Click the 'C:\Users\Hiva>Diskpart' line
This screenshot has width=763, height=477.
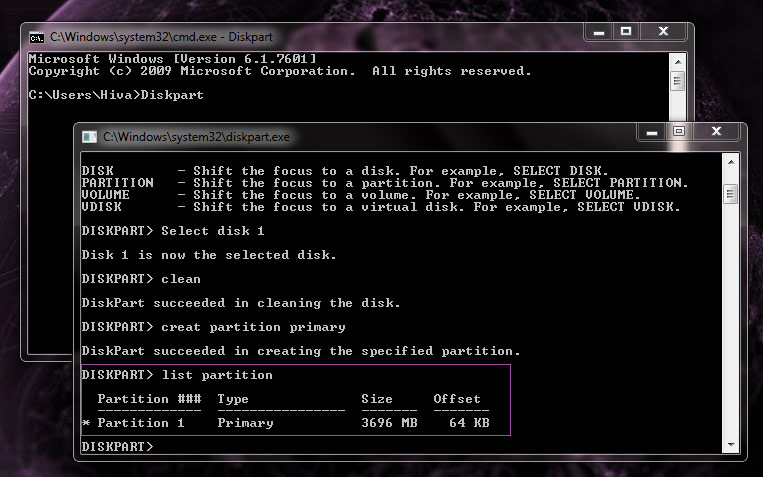click(x=116, y=96)
